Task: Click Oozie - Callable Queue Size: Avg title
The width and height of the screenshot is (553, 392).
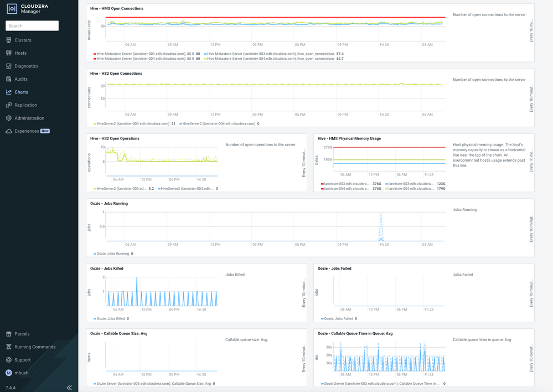Action: pos(119,333)
